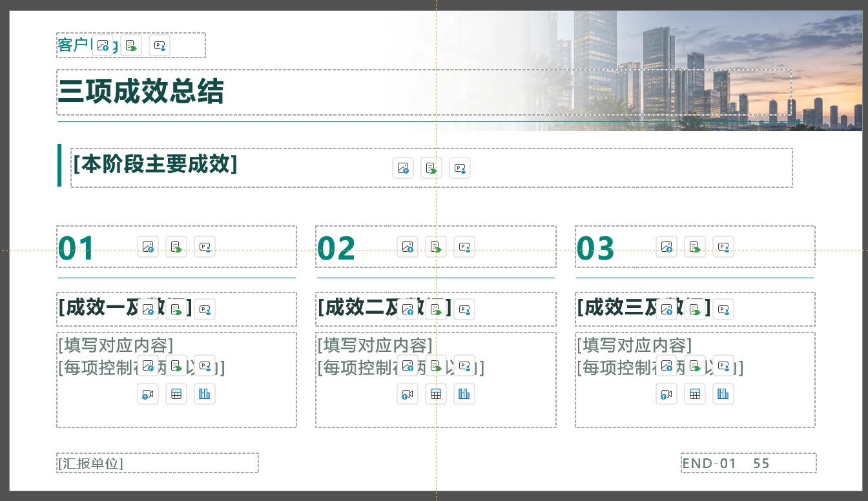Screen dimensions: 868x501
Task: Click the picture icon on the 成效一 heading
Action: click(148, 309)
